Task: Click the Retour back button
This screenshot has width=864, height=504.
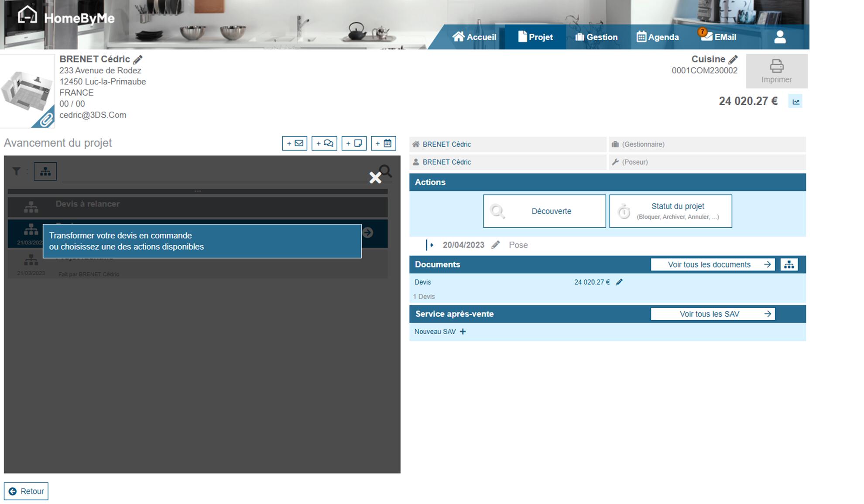Action: click(26, 491)
